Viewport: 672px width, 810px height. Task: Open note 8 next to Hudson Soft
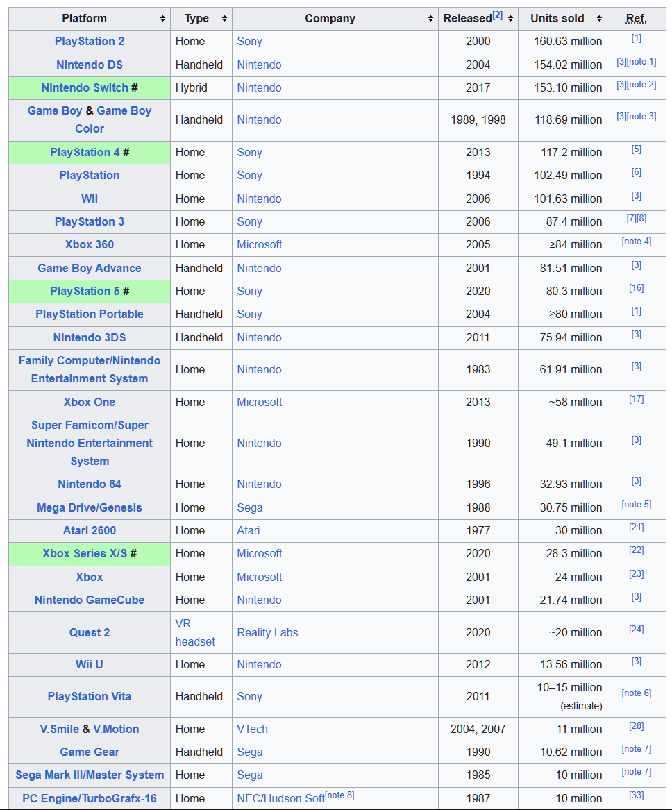(x=340, y=795)
